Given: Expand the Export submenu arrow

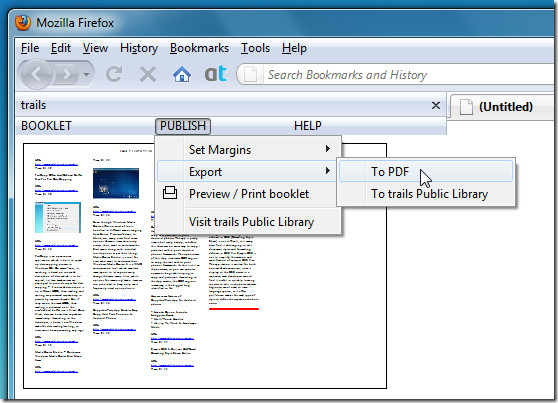Looking at the screenshot, I should [x=328, y=171].
